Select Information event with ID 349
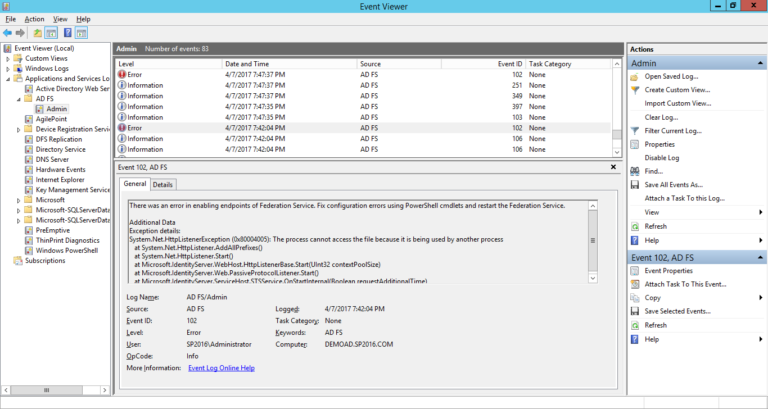 coord(363,96)
